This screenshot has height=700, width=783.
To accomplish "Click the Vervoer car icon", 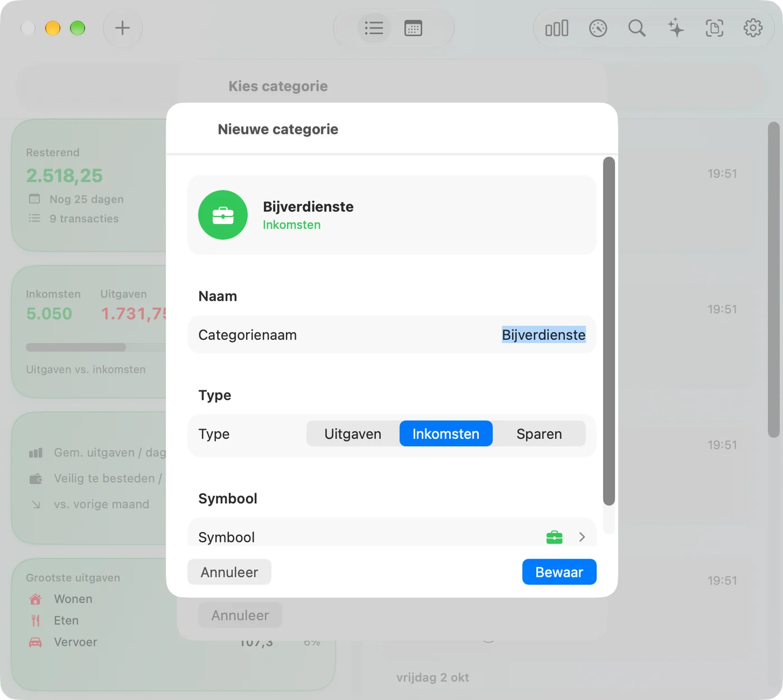I will (35, 642).
